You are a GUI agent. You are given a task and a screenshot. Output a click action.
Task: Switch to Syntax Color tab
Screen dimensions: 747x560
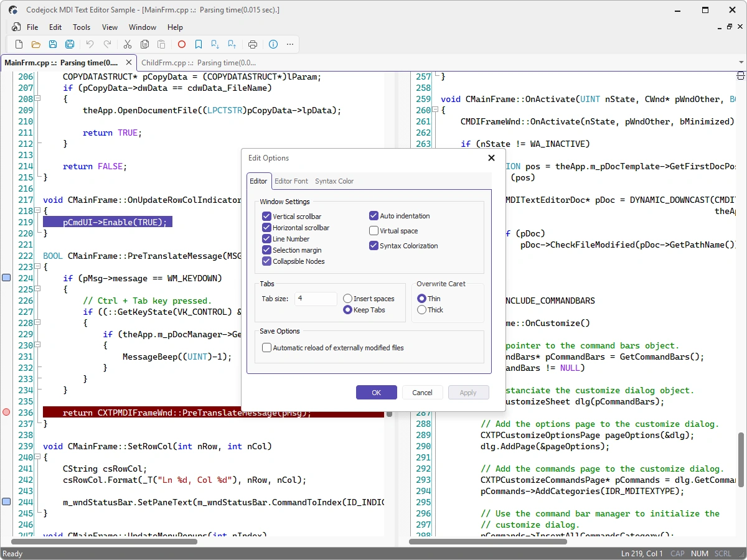(x=334, y=181)
